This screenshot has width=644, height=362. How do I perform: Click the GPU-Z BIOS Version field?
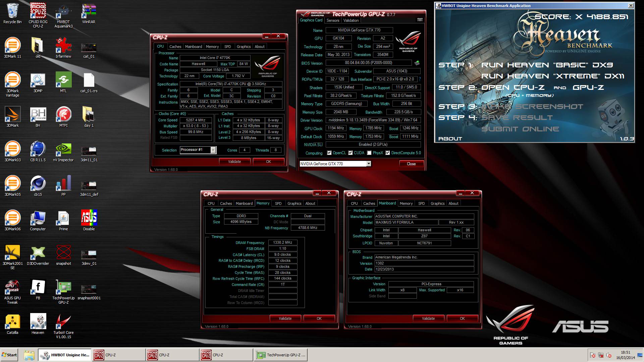point(369,63)
